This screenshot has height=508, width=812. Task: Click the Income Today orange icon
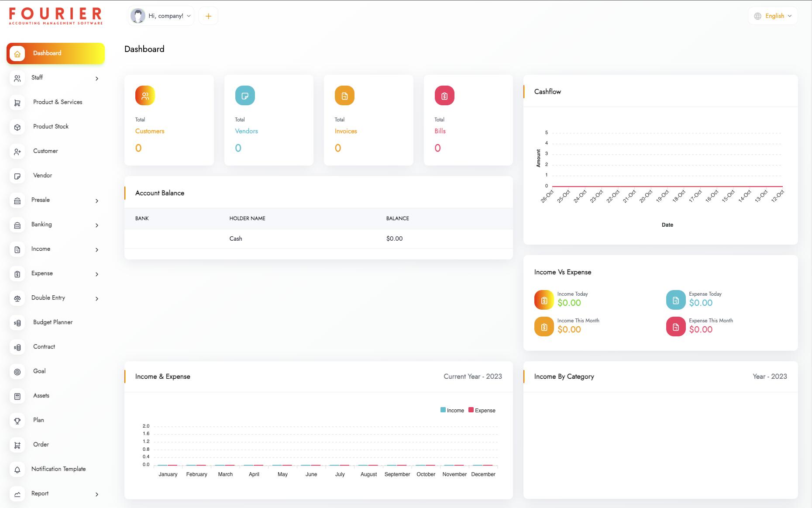tap(544, 300)
